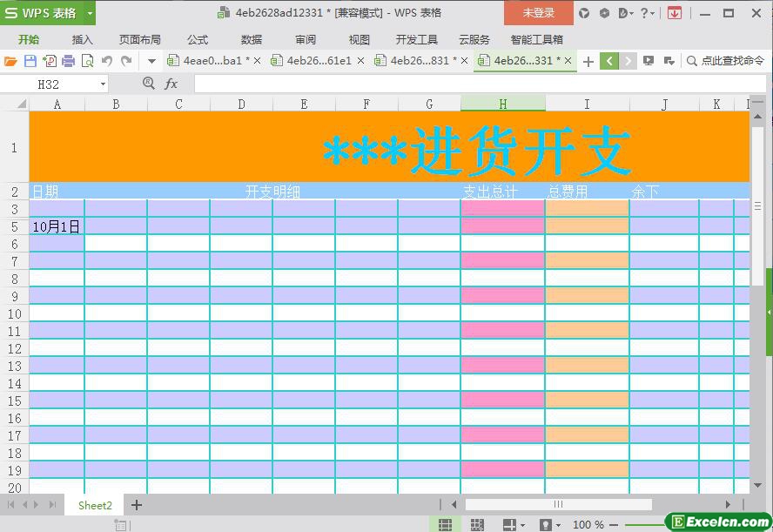This screenshot has width=773, height=532.
Task: Switch to page break preview view
Action: click(x=477, y=524)
